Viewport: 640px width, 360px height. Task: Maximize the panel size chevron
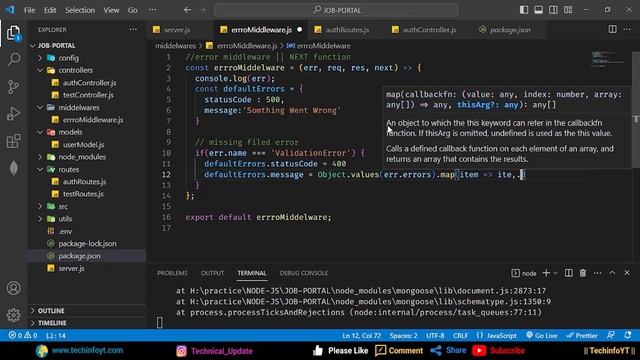612,273
